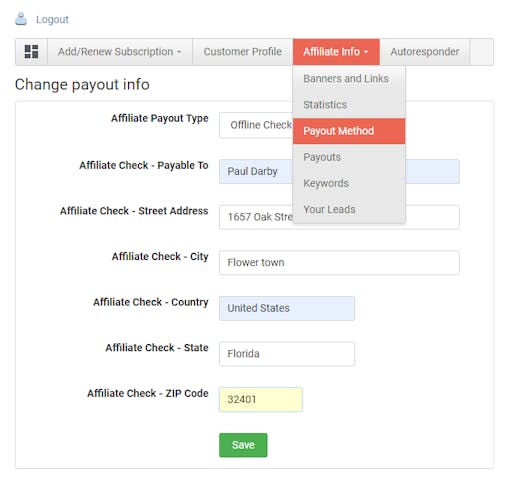Viewport: 507px width, 480px height.
Task: Click the City field containing Flower town
Action: pos(339,263)
